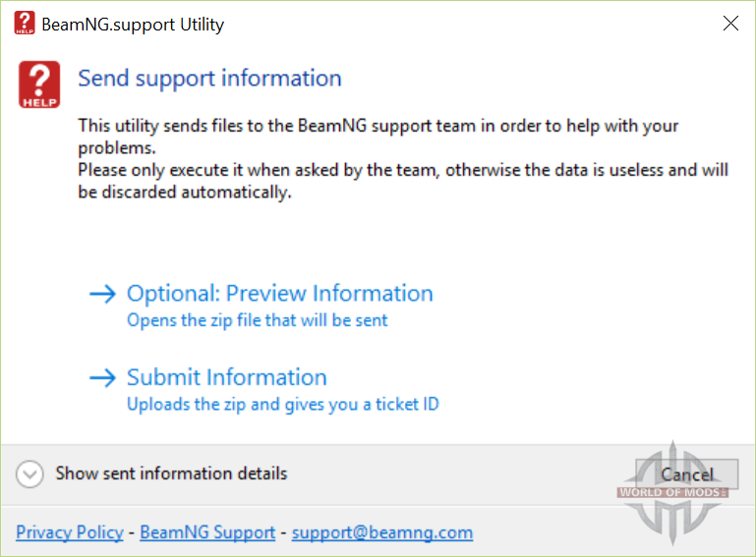Choose Submit Information to upload the zip
The width and height of the screenshot is (756, 557).
[227, 377]
